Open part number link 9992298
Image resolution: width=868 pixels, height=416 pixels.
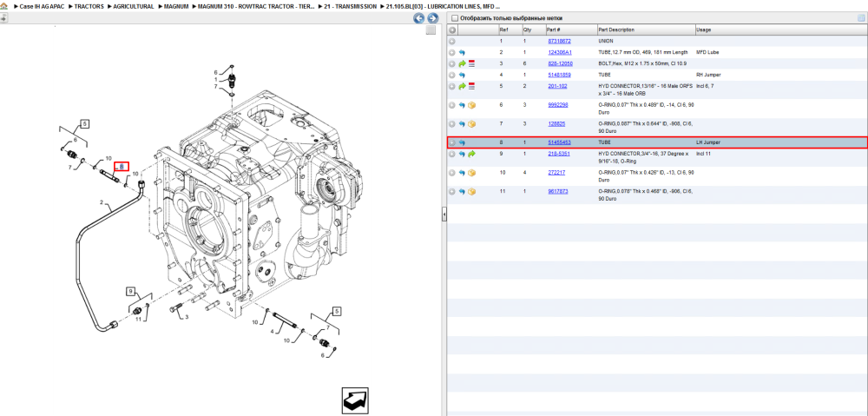[558, 105]
